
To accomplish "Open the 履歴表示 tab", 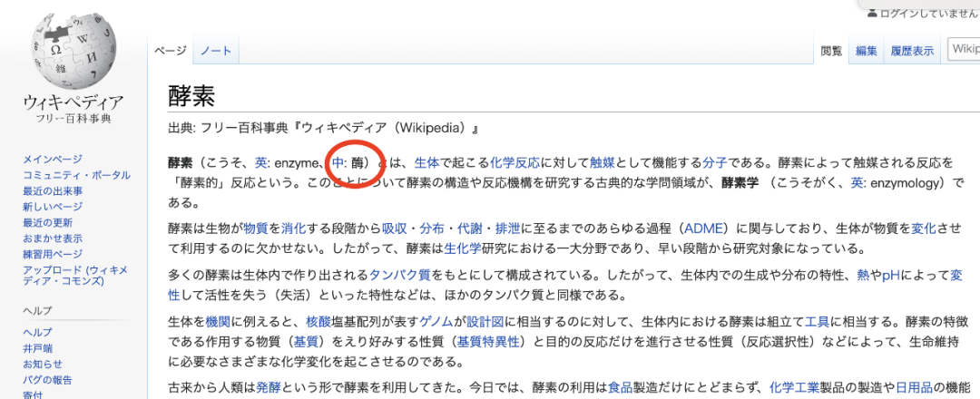I will tap(913, 51).
